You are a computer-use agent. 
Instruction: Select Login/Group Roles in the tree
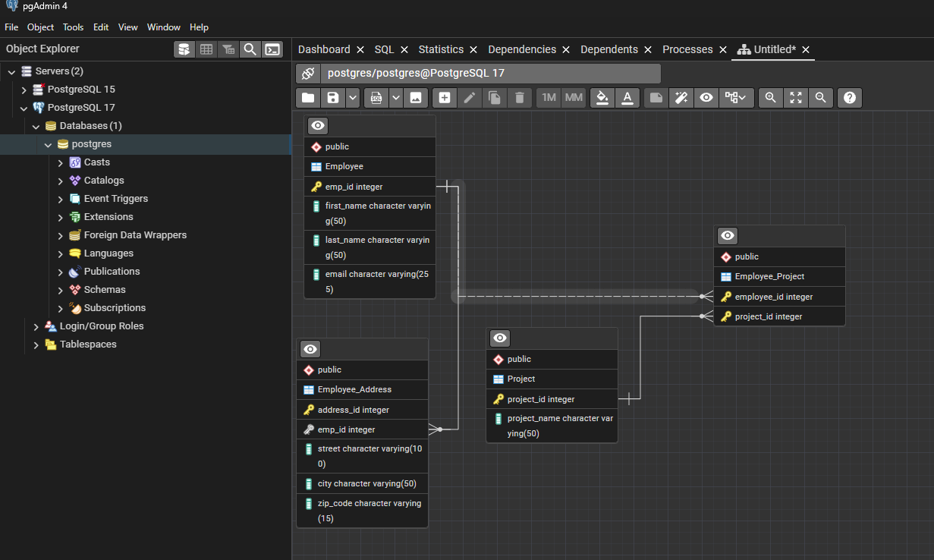point(101,326)
